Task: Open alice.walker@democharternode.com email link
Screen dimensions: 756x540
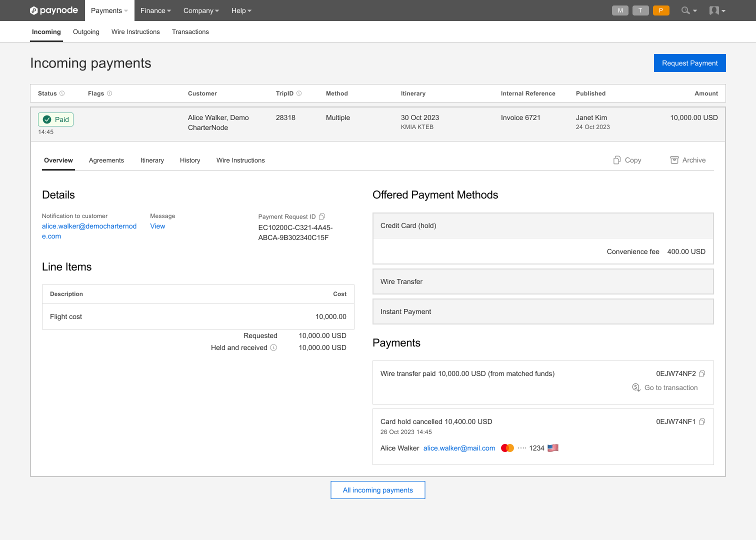Action: click(89, 231)
